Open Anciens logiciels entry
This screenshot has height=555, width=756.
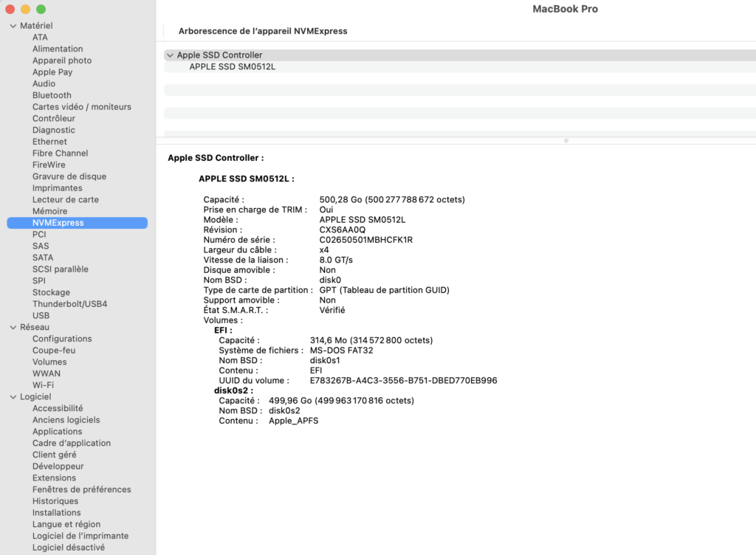point(66,420)
